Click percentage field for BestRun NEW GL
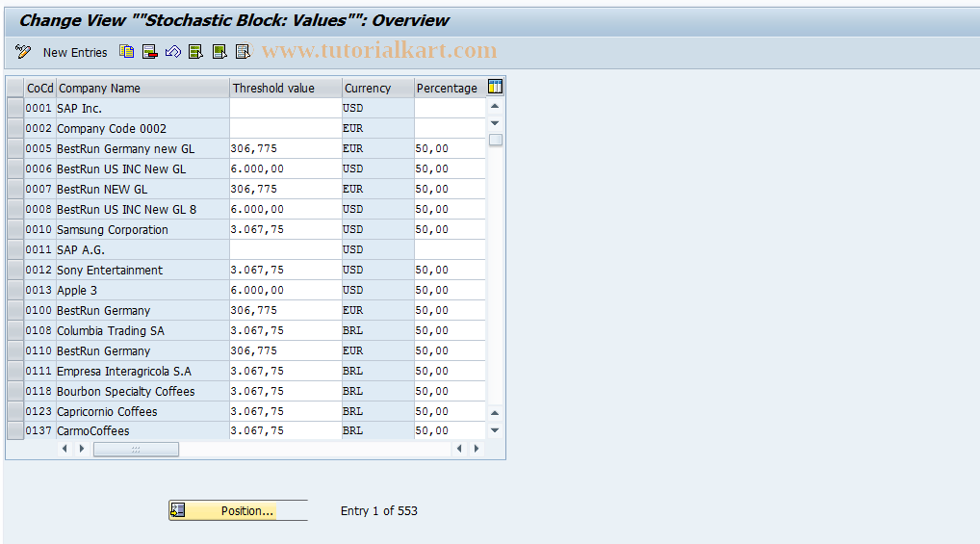 pos(450,189)
